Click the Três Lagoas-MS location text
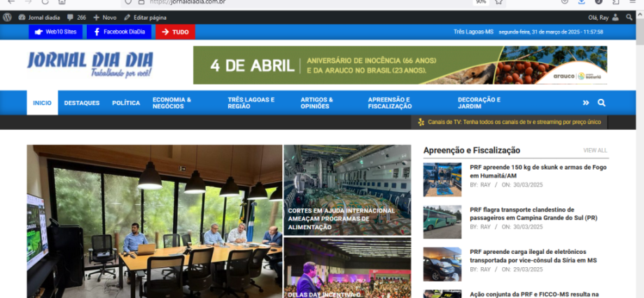 point(473,32)
